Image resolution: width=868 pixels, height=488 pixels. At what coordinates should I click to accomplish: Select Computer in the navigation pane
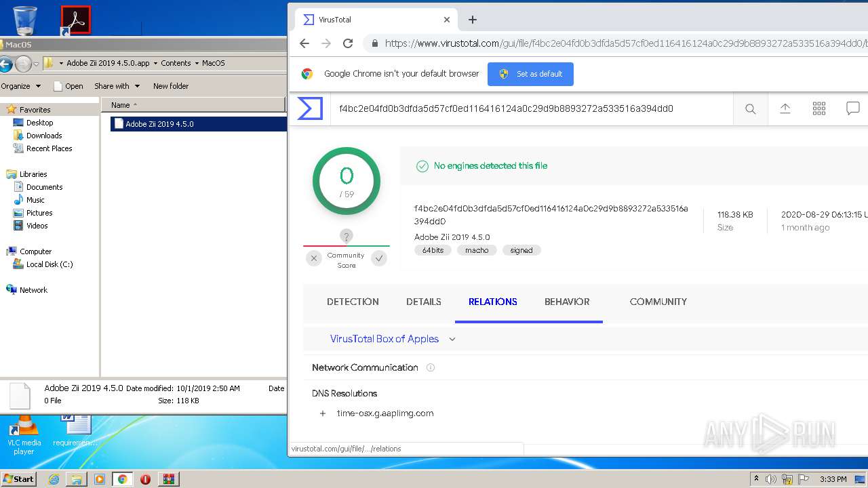click(35, 251)
